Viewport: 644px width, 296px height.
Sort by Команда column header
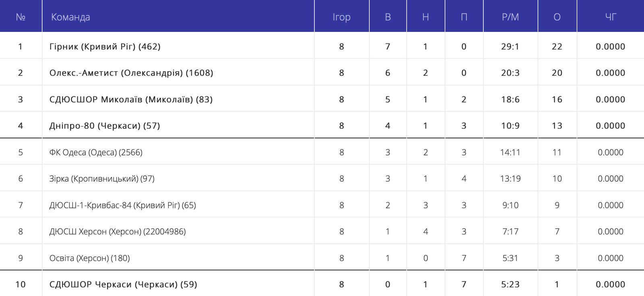[x=70, y=17]
